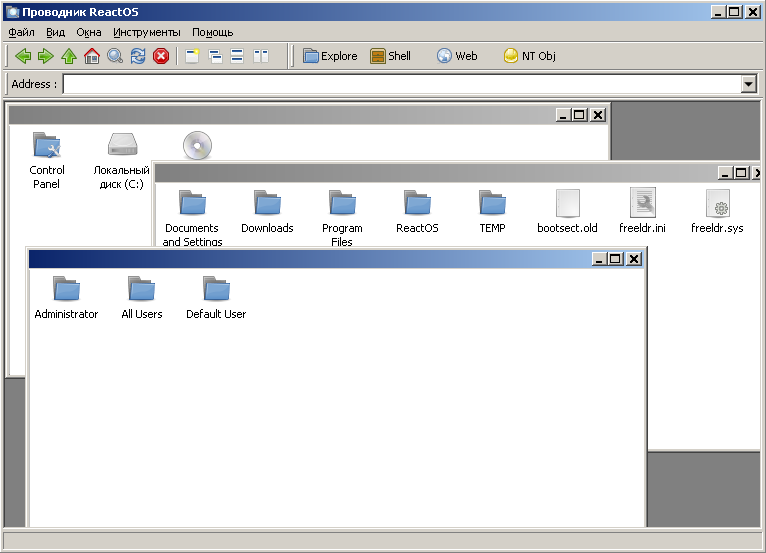Tile windows vertically
Image resolution: width=766 pixels, height=553 pixels.
(x=261, y=56)
